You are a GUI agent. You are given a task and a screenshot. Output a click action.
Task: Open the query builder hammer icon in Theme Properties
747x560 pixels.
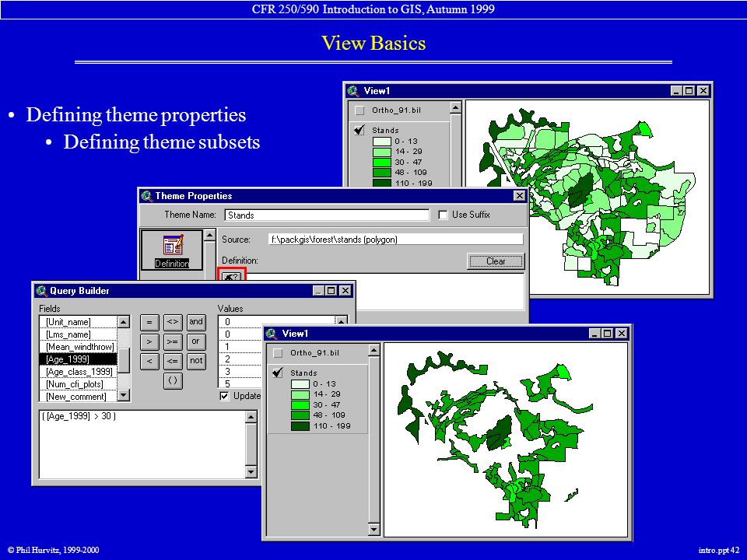click(x=232, y=276)
